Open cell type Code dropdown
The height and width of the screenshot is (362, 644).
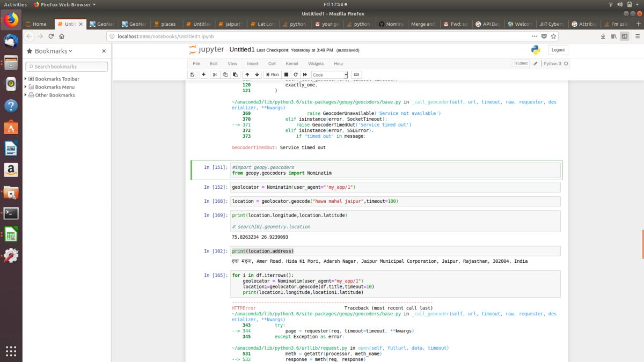tap(330, 75)
